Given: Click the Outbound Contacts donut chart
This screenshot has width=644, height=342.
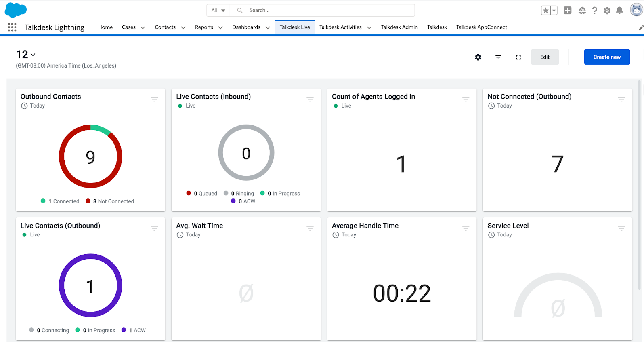Looking at the screenshot, I should [90, 156].
